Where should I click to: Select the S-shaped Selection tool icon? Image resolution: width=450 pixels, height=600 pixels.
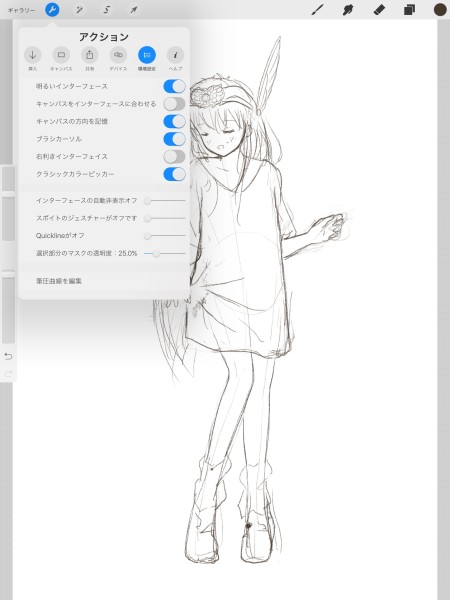(x=107, y=10)
